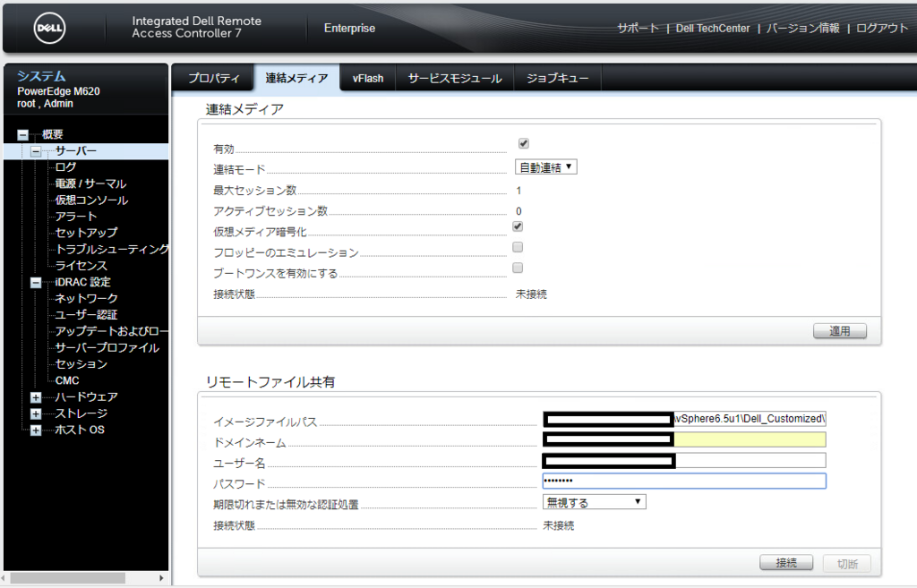Select iDRAC 設定 in the tree

pos(82,282)
